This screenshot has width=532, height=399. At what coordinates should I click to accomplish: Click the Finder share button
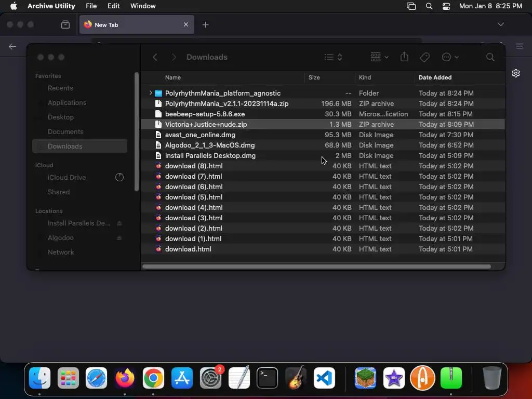click(404, 57)
